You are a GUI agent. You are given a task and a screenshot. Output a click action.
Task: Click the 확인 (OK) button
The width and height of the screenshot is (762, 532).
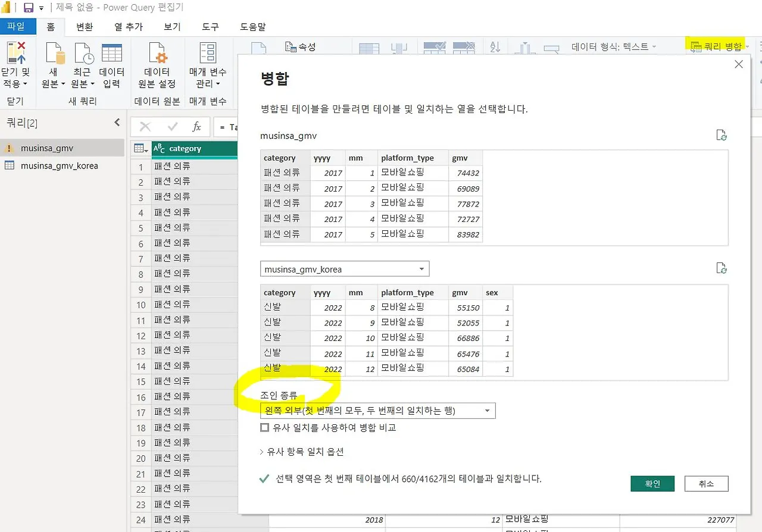(x=652, y=483)
